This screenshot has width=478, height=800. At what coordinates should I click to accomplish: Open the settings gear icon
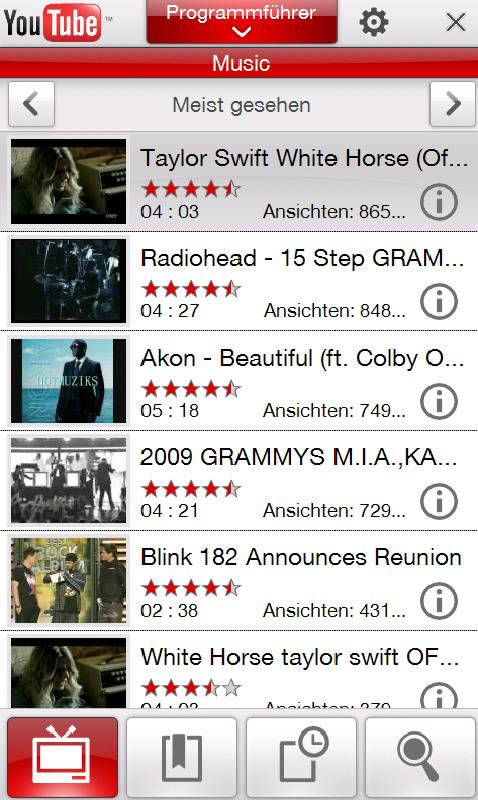(373, 22)
